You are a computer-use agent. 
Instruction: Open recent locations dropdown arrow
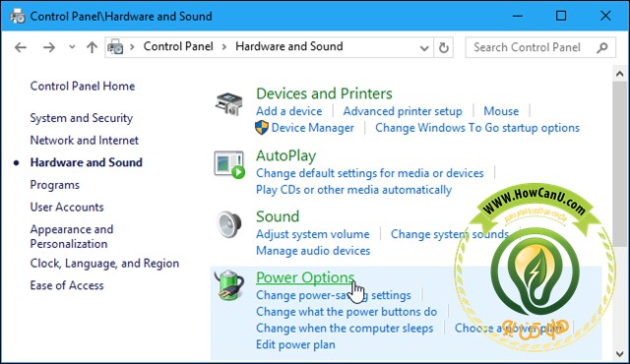click(72, 47)
